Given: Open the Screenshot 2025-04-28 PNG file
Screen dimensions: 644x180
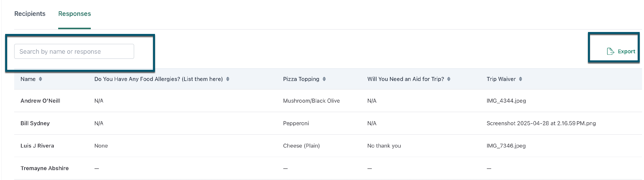Looking at the screenshot, I should (541, 123).
